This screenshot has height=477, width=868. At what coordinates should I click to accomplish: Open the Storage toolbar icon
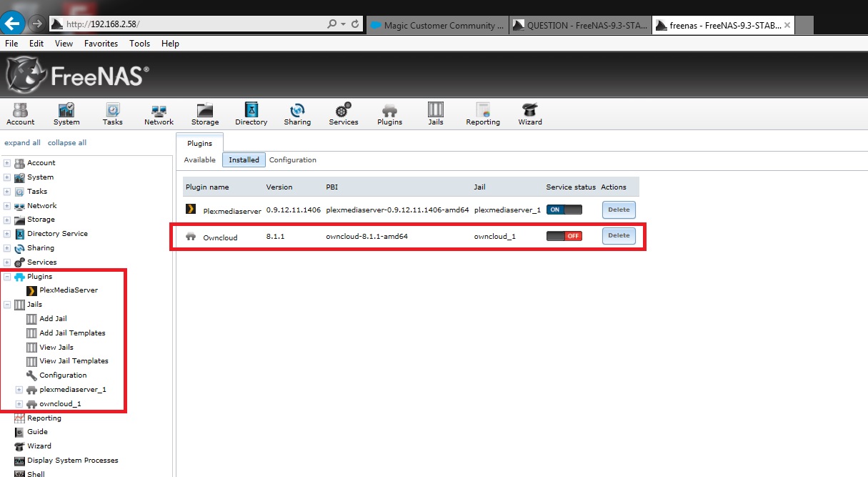pyautogui.click(x=205, y=114)
